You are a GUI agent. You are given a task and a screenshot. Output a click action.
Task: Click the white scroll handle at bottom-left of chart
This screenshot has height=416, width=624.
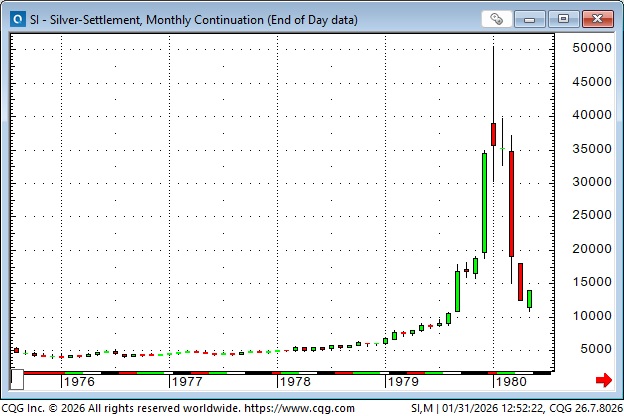tap(16, 378)
